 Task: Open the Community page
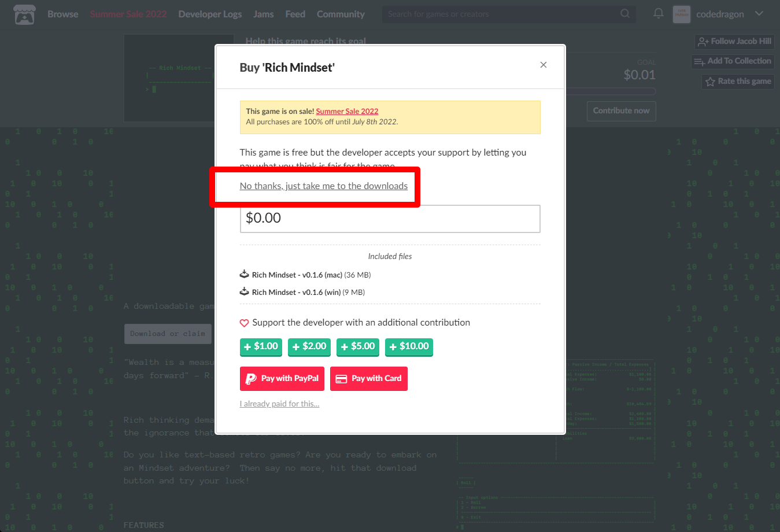tap(341, 14)
